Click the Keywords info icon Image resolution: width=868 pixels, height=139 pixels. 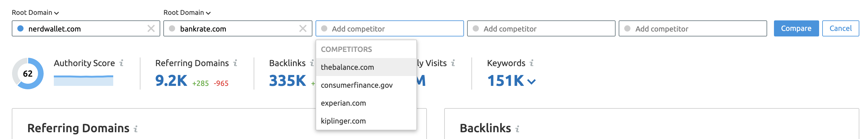coord(531,63)
